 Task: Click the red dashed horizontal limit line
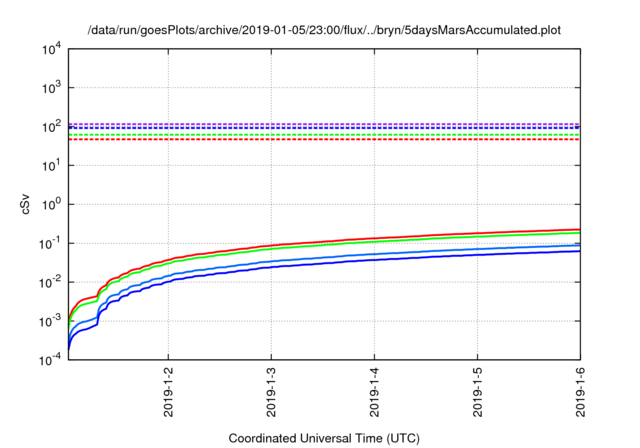320,139
